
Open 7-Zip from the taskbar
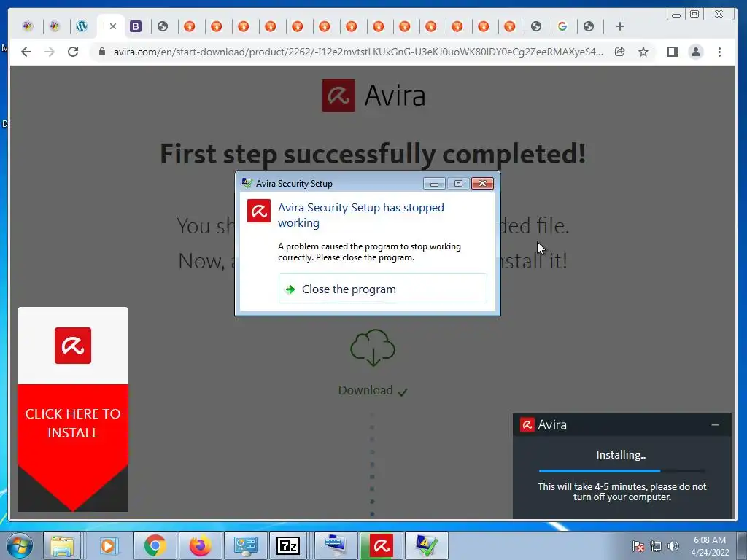click(288, 545)
